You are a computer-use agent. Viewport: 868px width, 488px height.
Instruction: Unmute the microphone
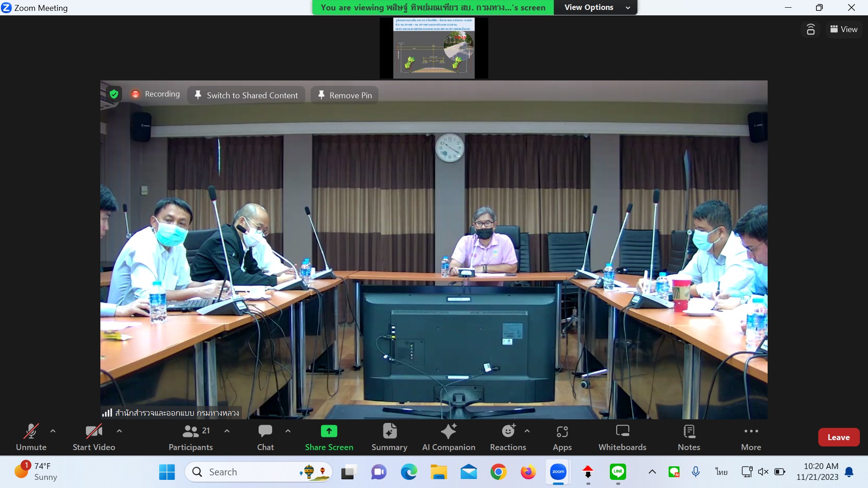[x=31, y=437]
